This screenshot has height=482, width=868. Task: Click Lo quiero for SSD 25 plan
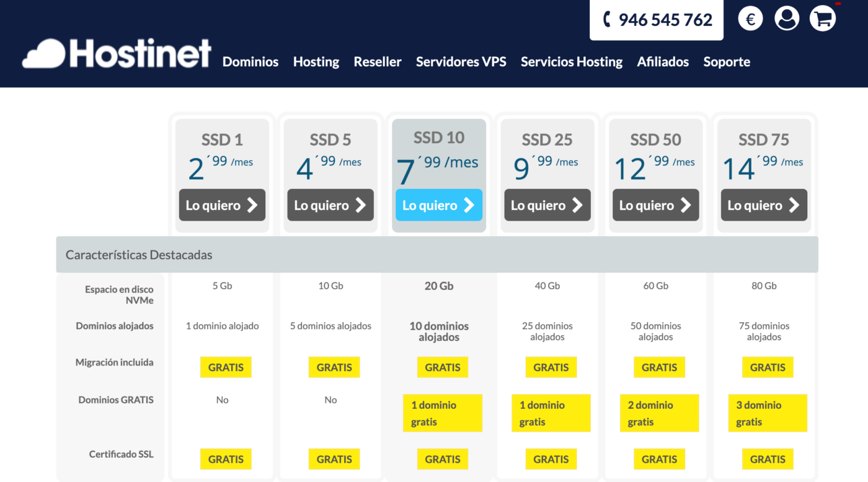pyautogui.click(x=547, y=205)
